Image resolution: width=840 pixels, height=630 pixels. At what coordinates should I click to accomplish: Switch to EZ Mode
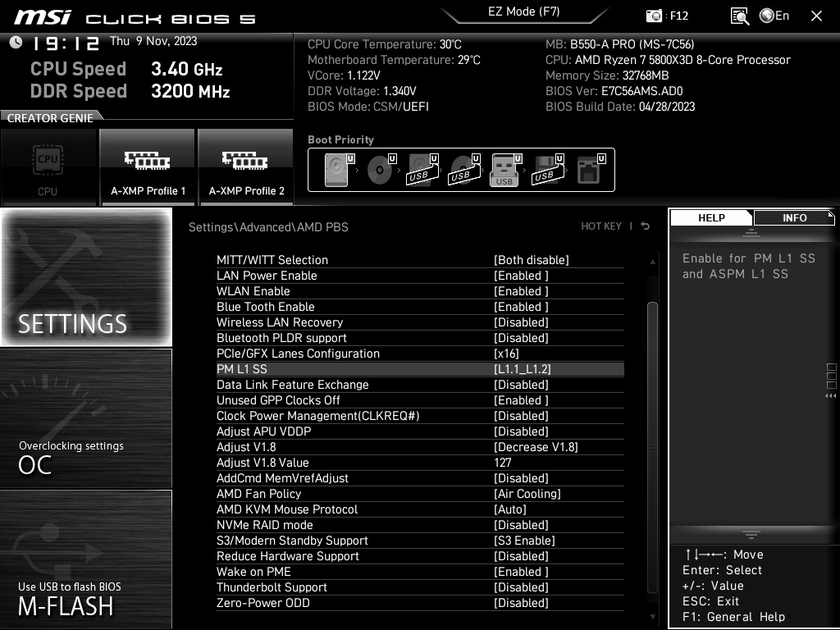523,12
